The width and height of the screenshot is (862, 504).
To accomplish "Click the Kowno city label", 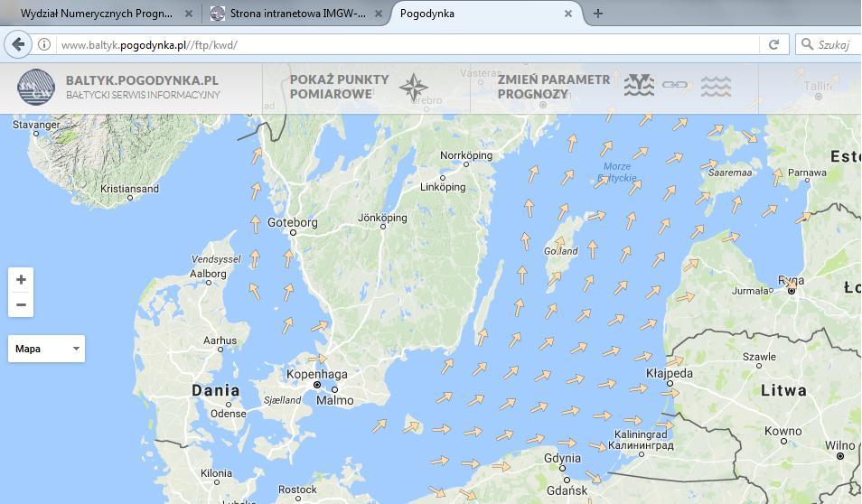I will (782, 431).
